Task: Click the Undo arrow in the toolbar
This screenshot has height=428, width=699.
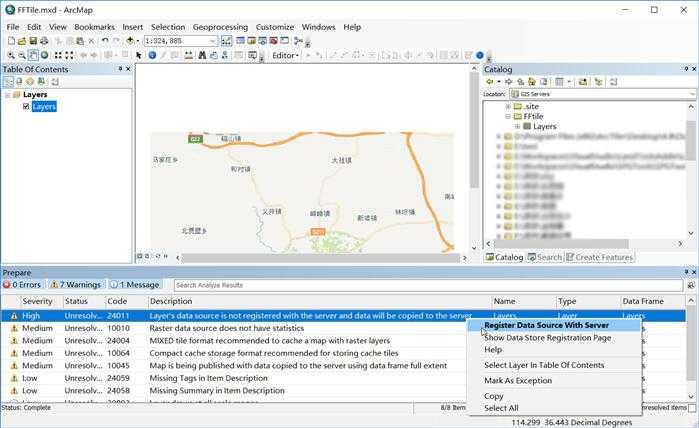Action: (105, 41)
